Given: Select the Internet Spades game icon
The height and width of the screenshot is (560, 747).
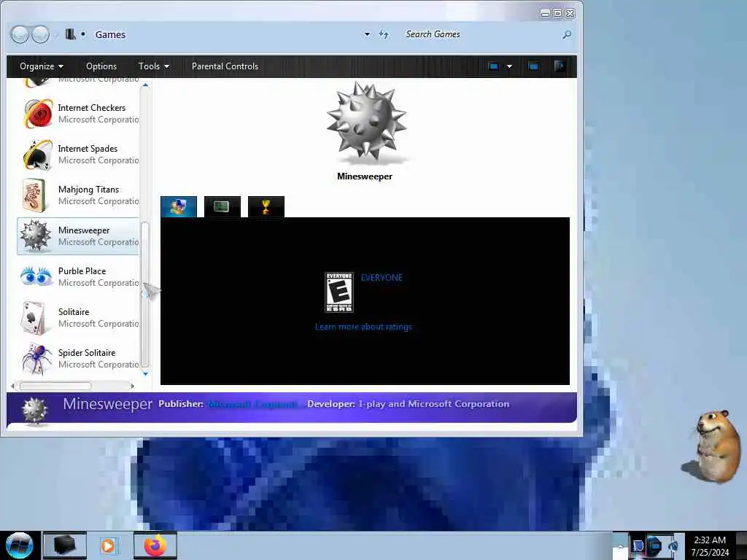Looking at the screenshot, I should (38, 155).
